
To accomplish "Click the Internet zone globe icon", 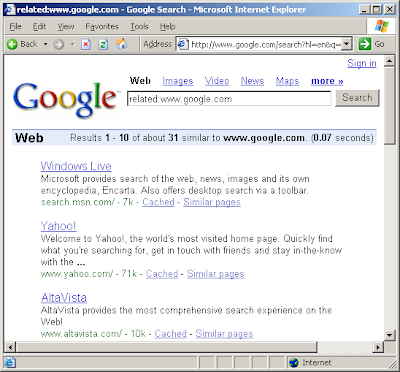I will [294, 362].
